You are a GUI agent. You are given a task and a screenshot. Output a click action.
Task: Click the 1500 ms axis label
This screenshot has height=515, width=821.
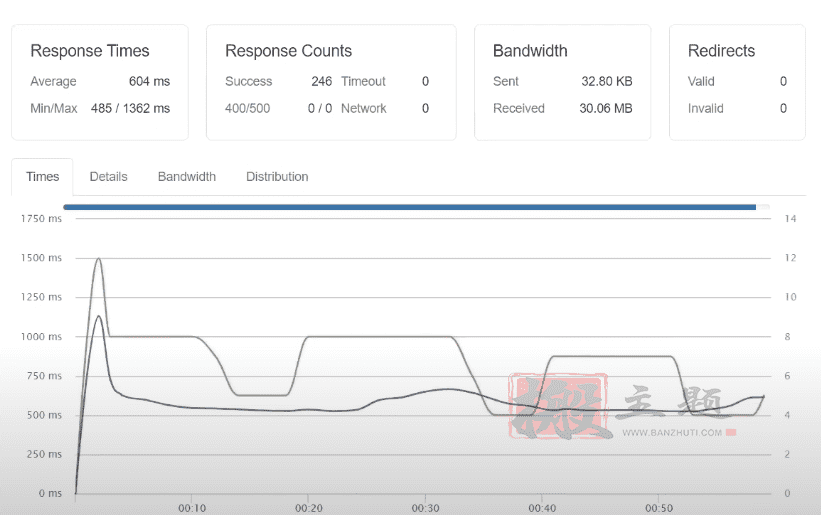click(41, 258)
